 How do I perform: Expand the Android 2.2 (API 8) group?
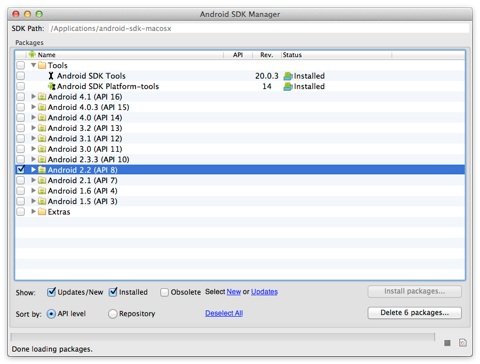[x=33, y=170]
